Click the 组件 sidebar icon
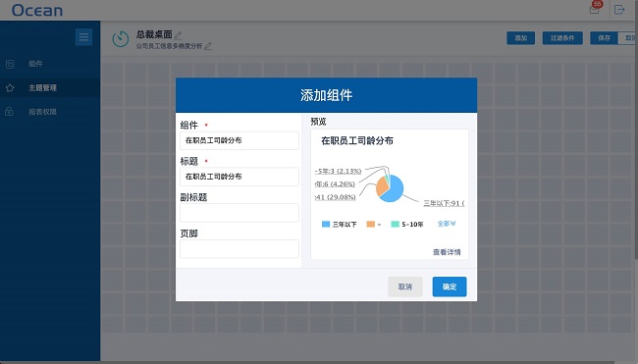 10,64
